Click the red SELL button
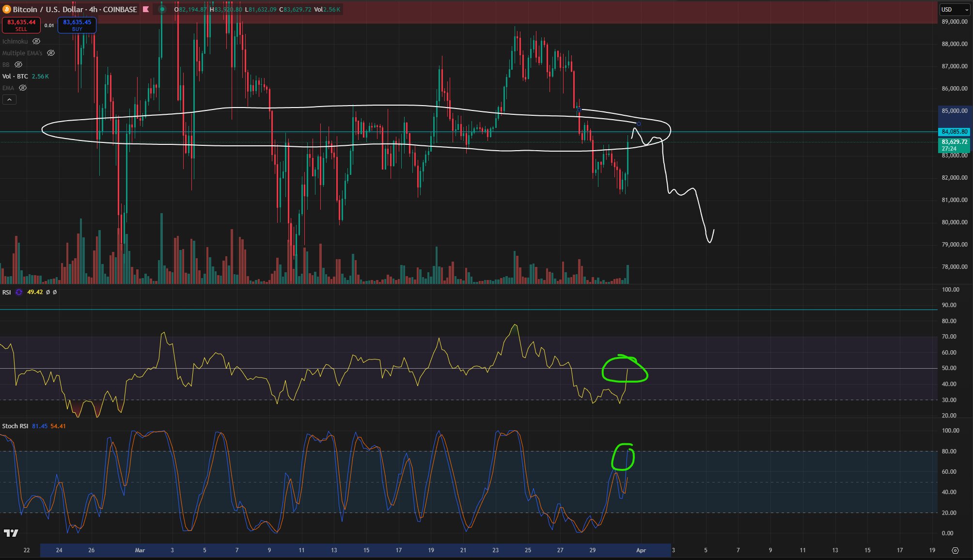Image resolution: width=973 pixels, height=560 pixels. tap(21, 25)
